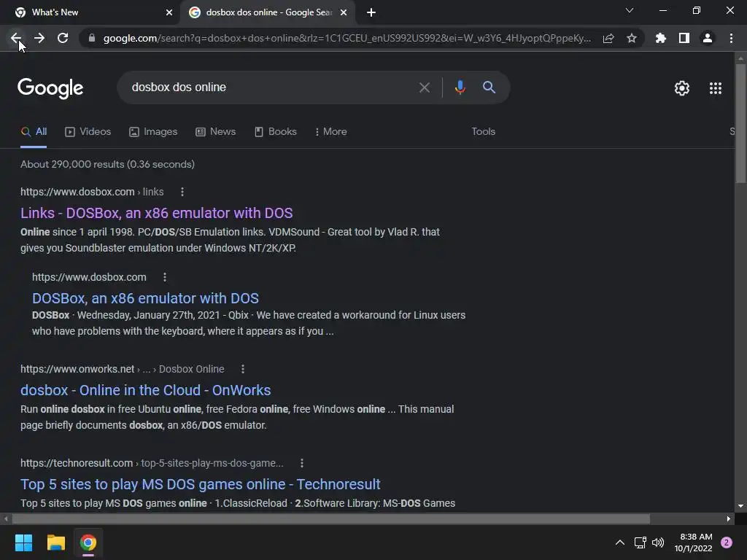
Task: Expand the More search filters menu
Action: [x=330, y=132]
